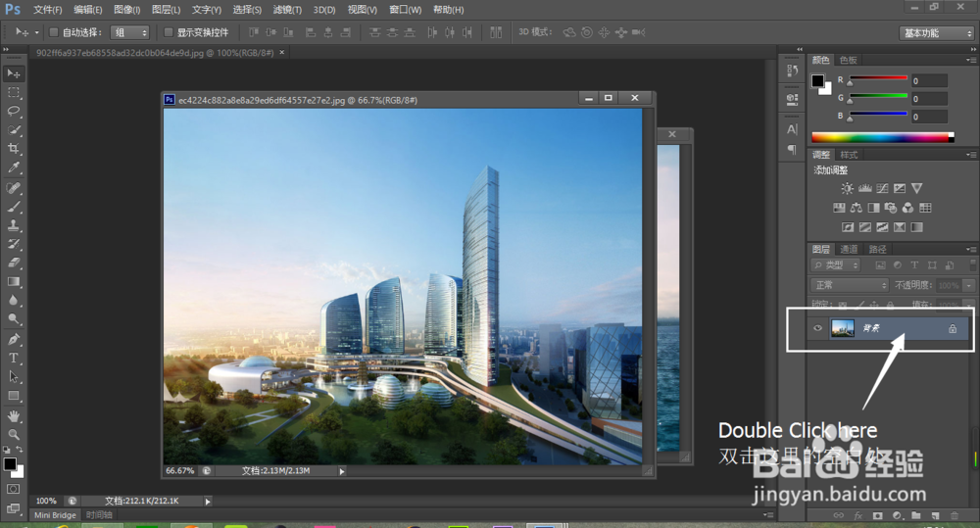980x528 pixels.
Task: Select the Zoom tool
Action: (13, 434)
